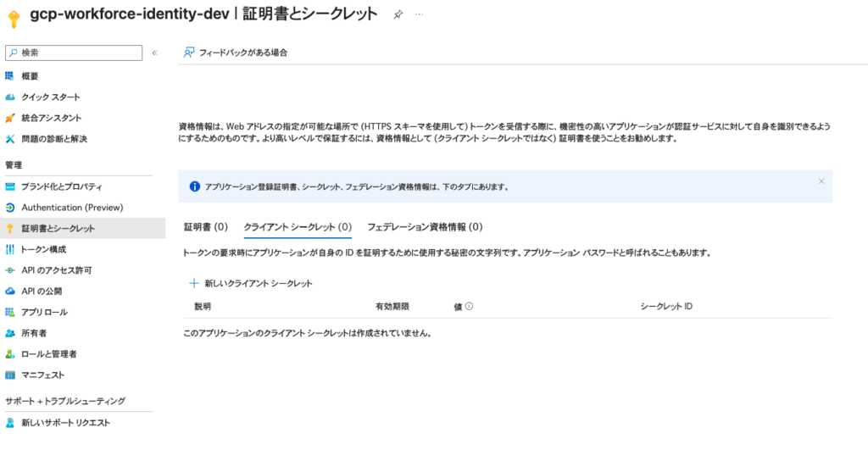Screen dimensions: 868x461
Task: Open 所有者 page
Action: (34, 333)
